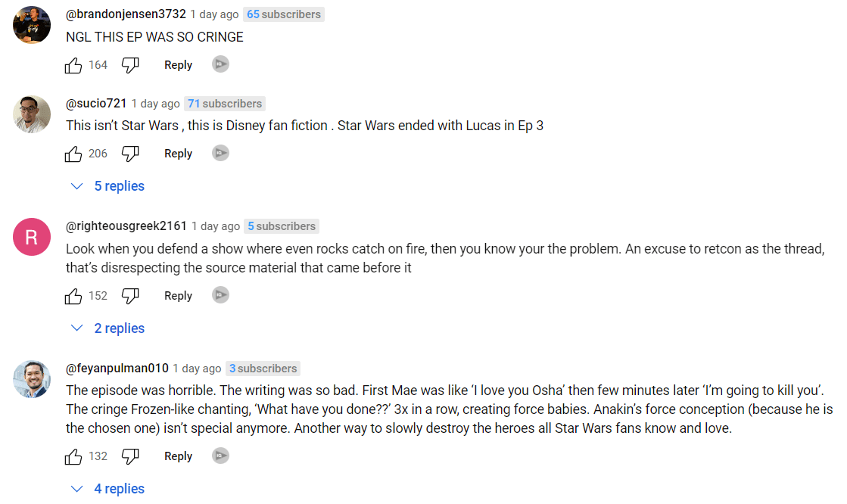The height and width of the screenshot is (504, 847).
Task: Click round gray icon beside @brandonjensen3732's Reply
Action: (220, 64)
